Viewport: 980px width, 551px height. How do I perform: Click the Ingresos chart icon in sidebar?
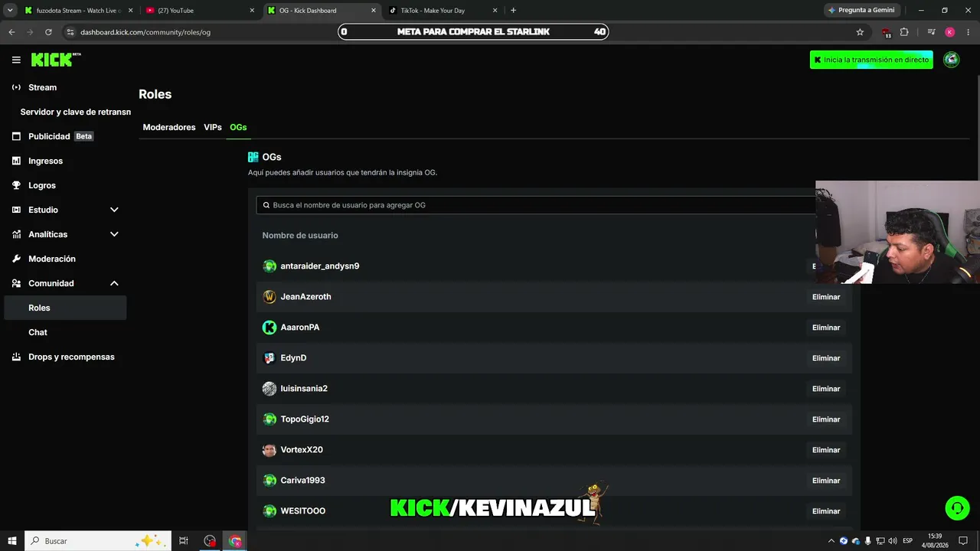click(x=16, y=161)
